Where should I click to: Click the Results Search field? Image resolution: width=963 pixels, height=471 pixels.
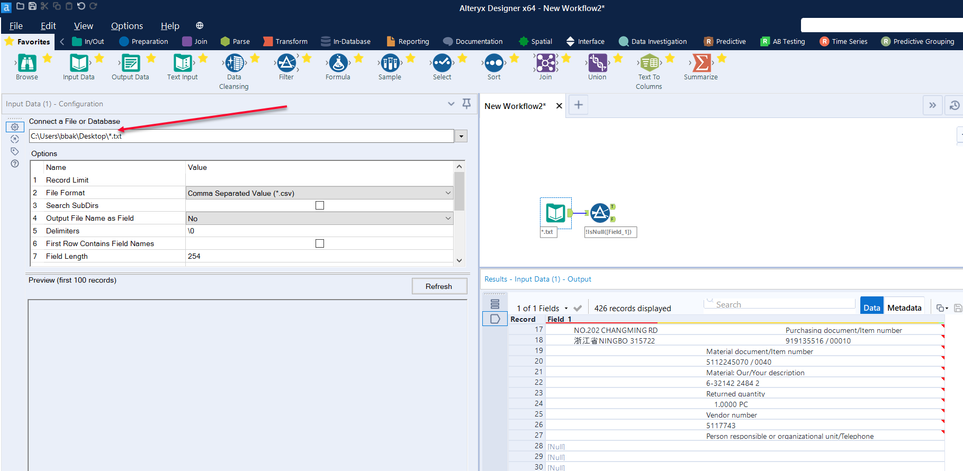pos(780,304)
